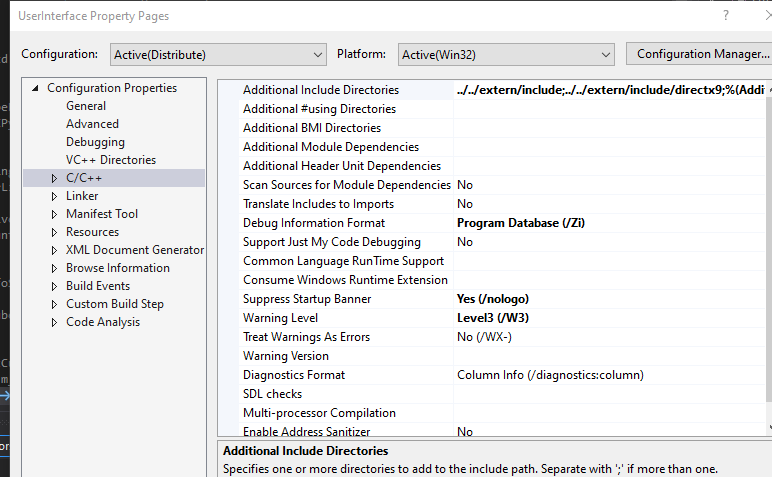Image resolution: width=772 pixels, height=477 pixels.
Task: Expand the Custom Build Step node arrow
Action: pos(54,304)
